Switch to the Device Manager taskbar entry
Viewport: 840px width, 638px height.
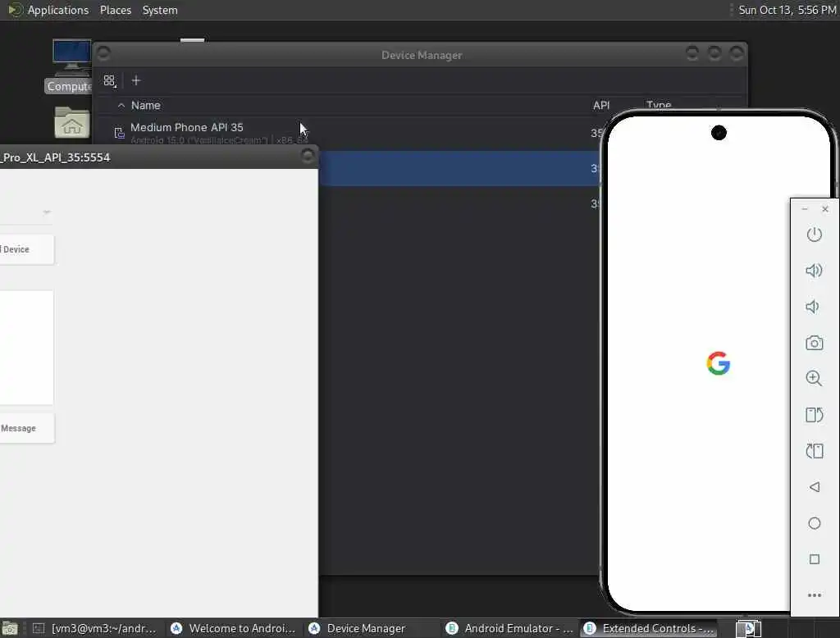point(372,628)
